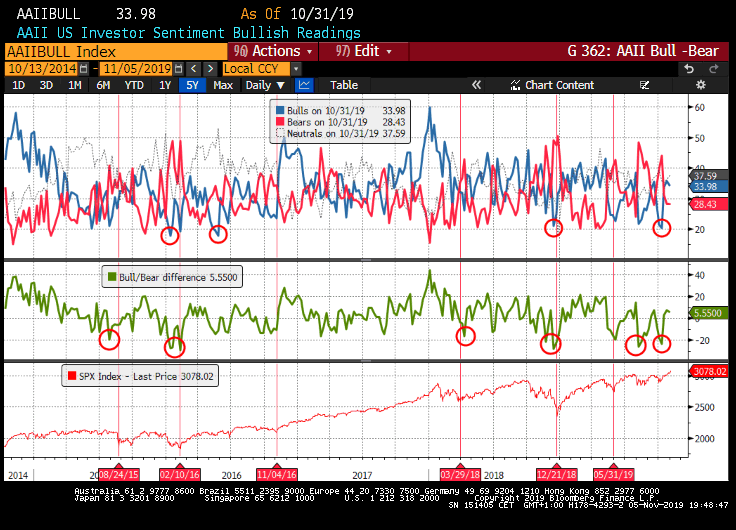Screen dimensions: 736x530
Task: Expand the Local CCY currency dropdown
Action: tap(258, 68)
